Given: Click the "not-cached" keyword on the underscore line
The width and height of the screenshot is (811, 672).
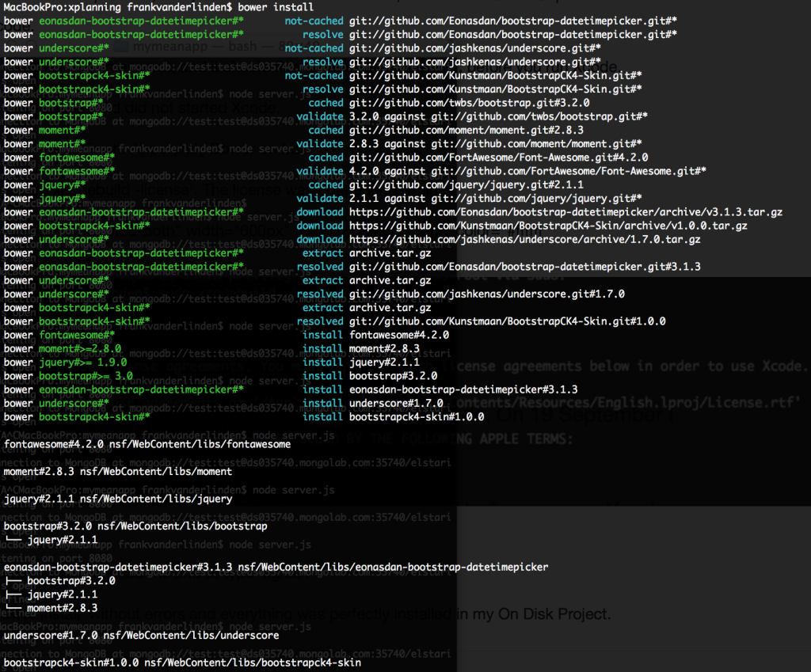Looking at the screenshot, I should [314, 48].
